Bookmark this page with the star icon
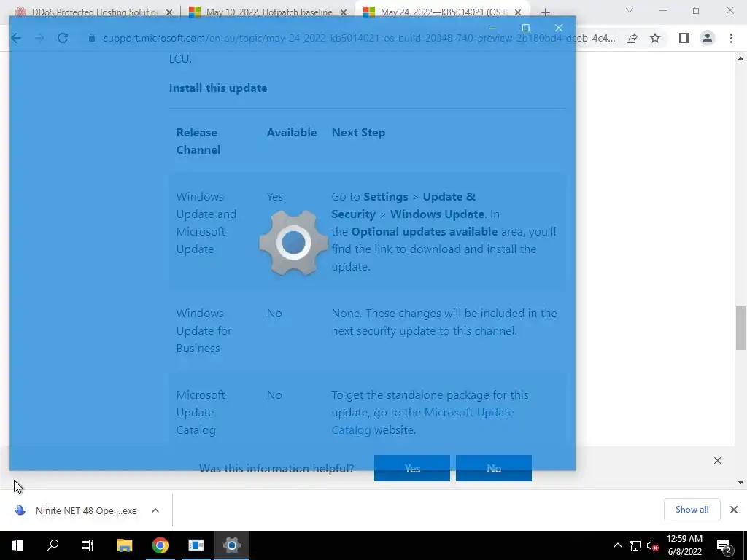The width and height of the screenshot is (747, 560). 655,38
